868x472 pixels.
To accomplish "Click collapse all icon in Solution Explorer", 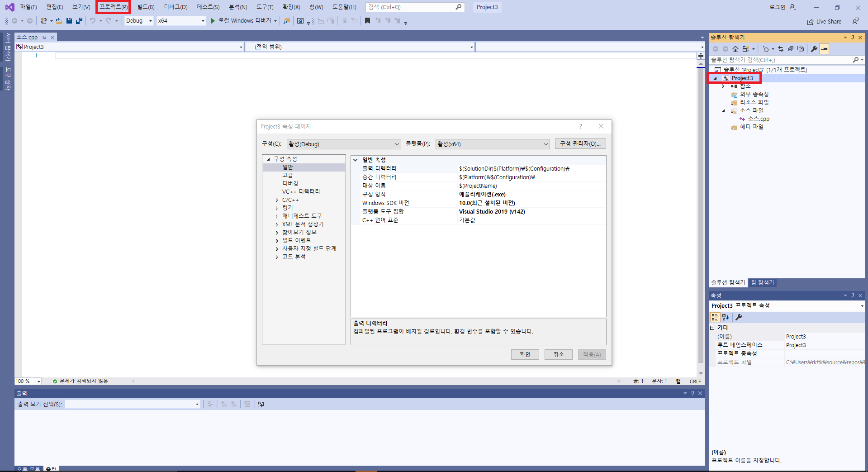I will (791, 49).
